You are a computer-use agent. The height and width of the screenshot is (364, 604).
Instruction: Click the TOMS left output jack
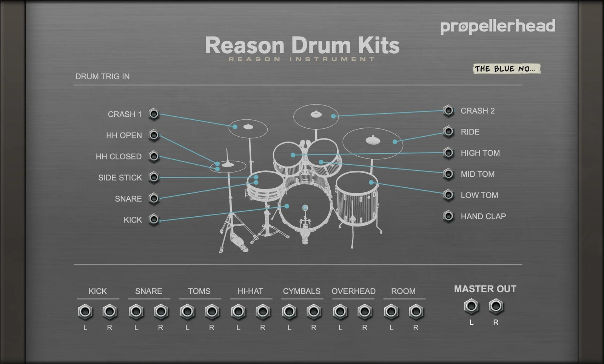(187, 312)
